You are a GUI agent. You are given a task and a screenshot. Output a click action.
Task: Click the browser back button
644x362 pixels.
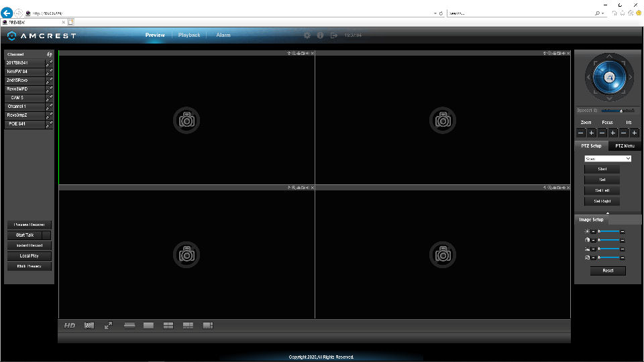tap(7, 13)
